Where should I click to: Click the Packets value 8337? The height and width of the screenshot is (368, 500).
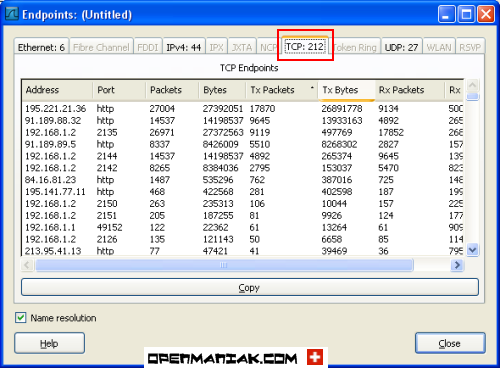pyautogui.click(x=160, y=144)
